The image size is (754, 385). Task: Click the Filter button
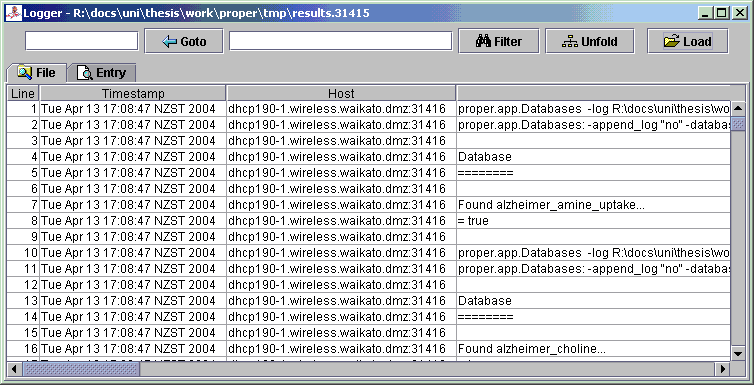[499, 41]
